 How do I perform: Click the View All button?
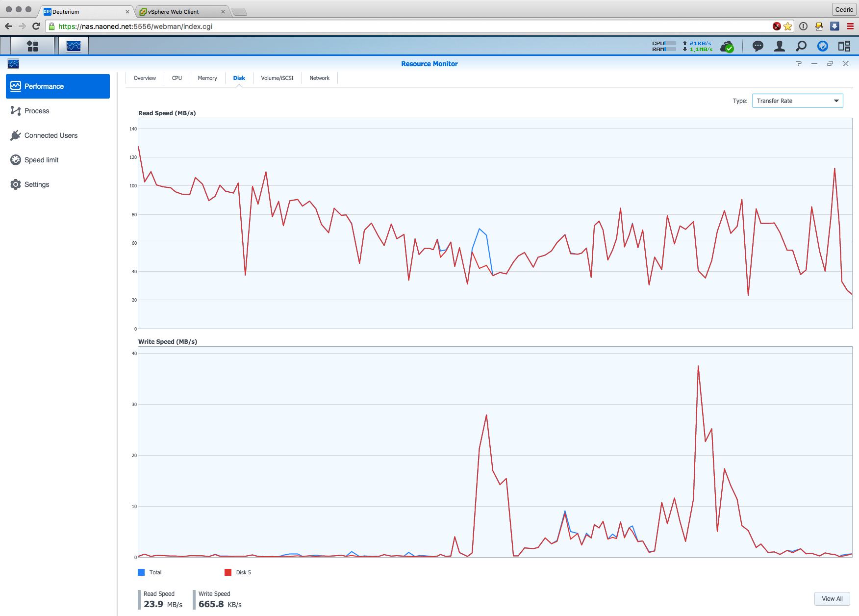click(832, 599)
